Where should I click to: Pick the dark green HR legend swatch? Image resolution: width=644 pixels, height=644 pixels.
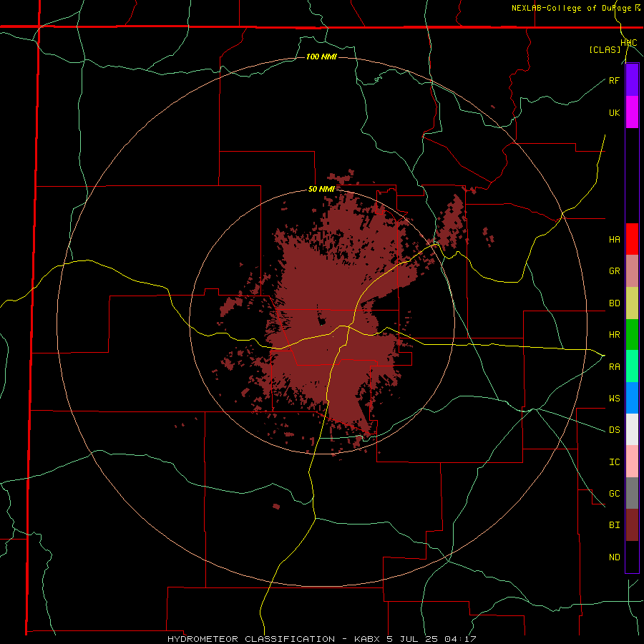[632, 335]
